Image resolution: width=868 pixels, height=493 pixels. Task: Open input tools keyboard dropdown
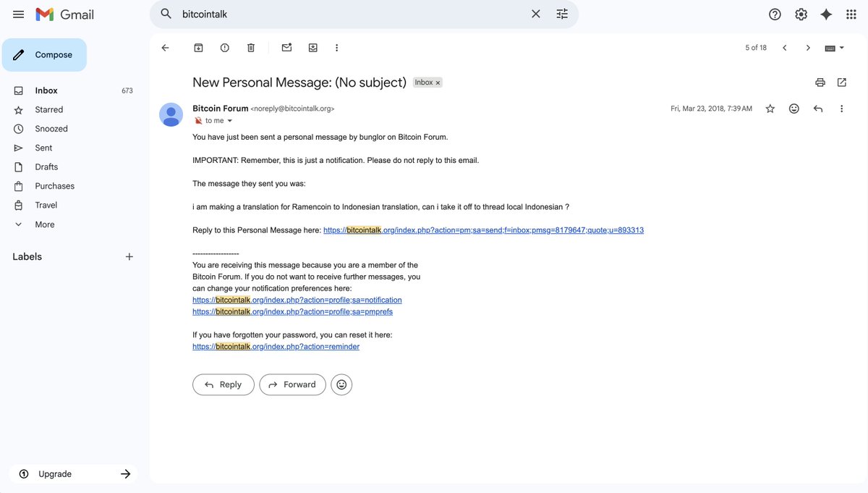click(835, 48)
